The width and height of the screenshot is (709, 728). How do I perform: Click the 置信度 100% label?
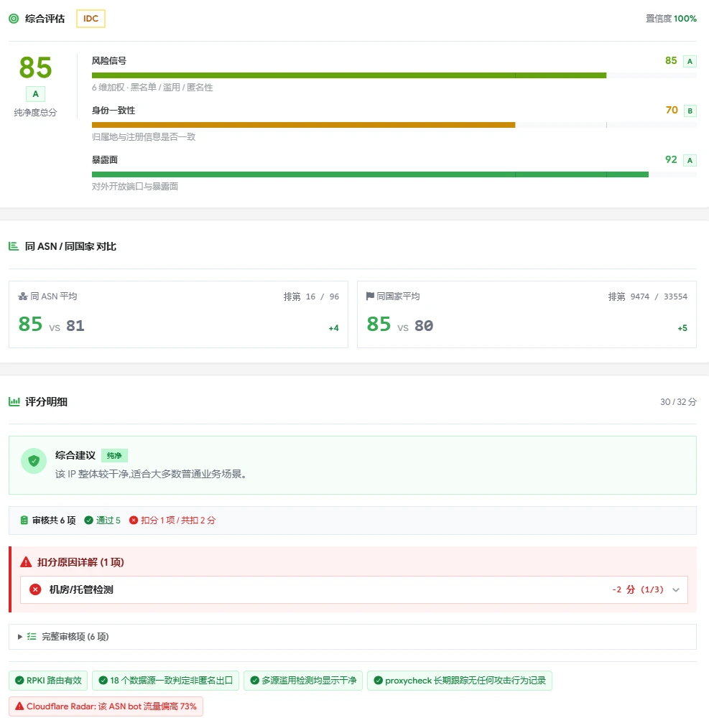coord(671,19)
